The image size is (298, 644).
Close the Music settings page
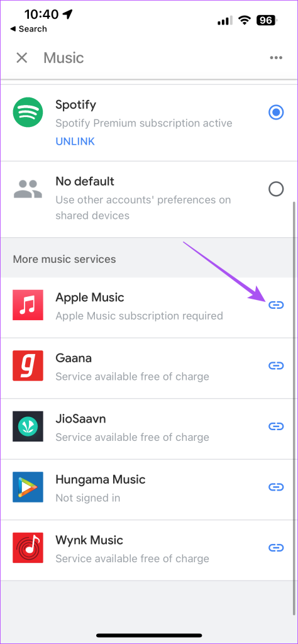(x=22, y=58)
